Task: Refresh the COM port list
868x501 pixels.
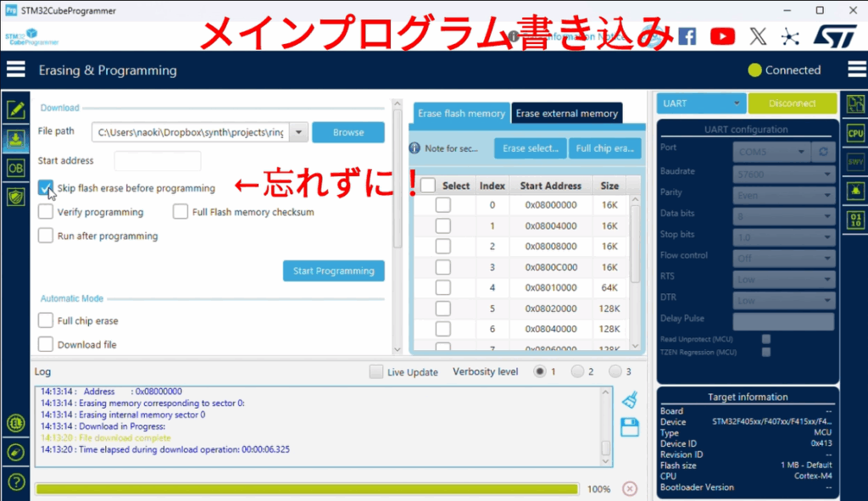Action: pos(823,152)
